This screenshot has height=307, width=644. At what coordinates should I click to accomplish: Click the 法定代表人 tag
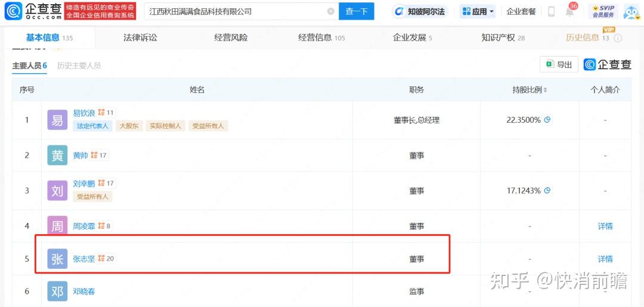pyautogui.click(x=93, y=126)
